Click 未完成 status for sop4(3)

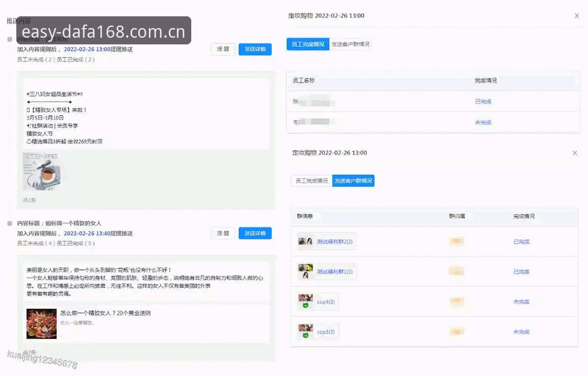tap(521, 302)
